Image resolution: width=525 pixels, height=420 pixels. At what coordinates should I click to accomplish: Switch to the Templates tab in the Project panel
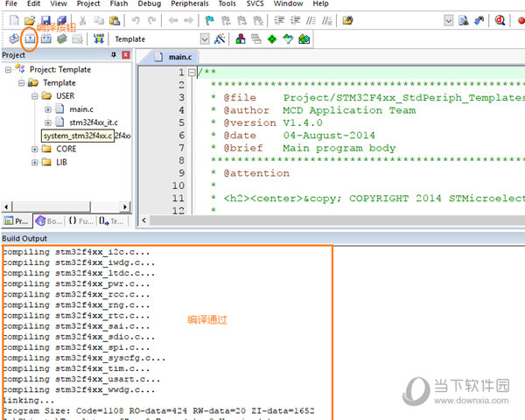[111, 221]
